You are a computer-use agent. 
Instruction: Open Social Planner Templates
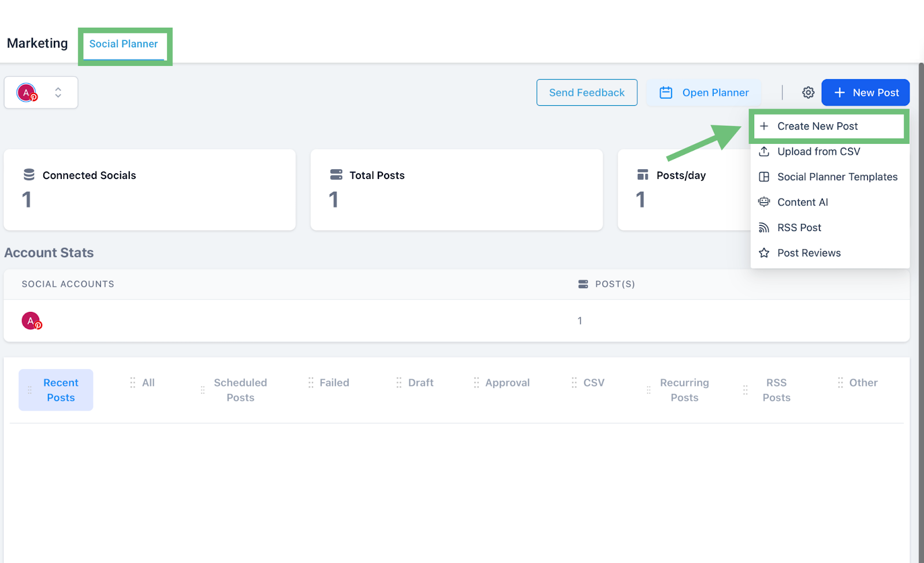[829, 177]
